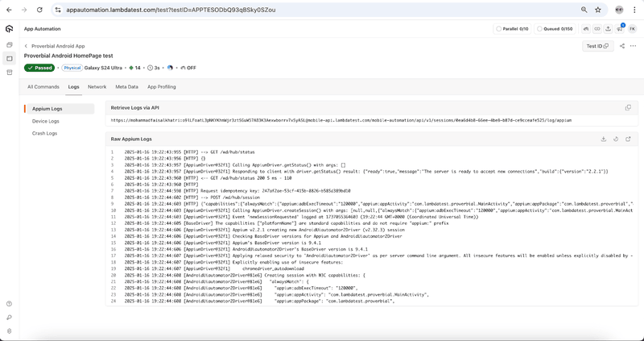Image resolution: width=644 pixels, height=341 pixels.
Task: Click the tunnel OFF status indicator
Action: pyautogui.click(x=188, y=68)
